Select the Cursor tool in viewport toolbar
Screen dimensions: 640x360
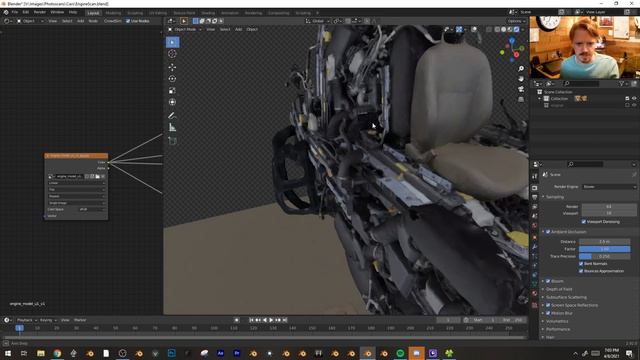(x=172, y=54)
